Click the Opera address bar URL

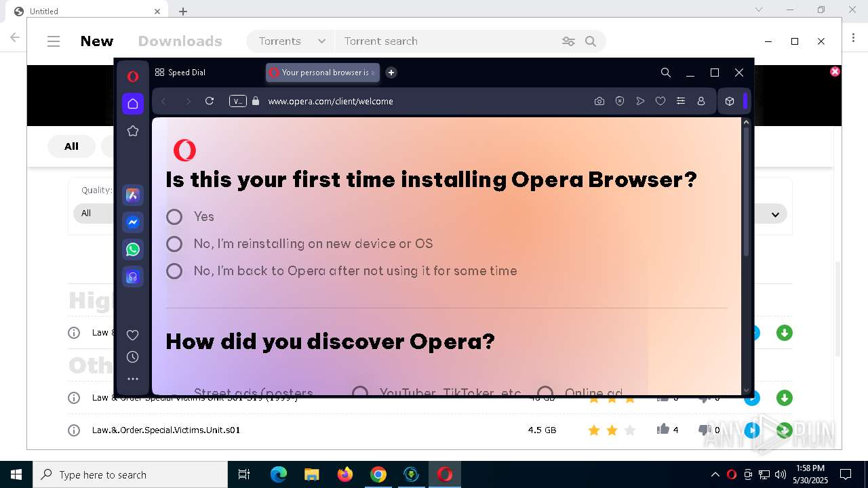coord(330,101)
